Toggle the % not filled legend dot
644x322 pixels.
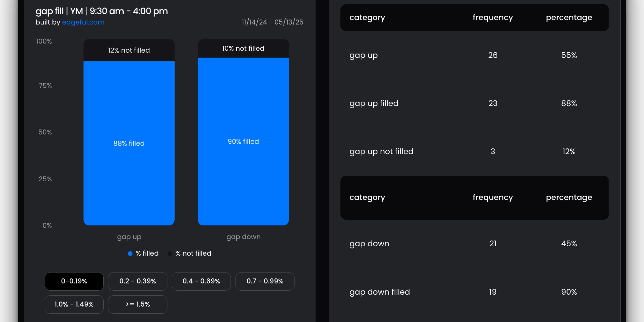pyautogui.click(x=170, y=254)
